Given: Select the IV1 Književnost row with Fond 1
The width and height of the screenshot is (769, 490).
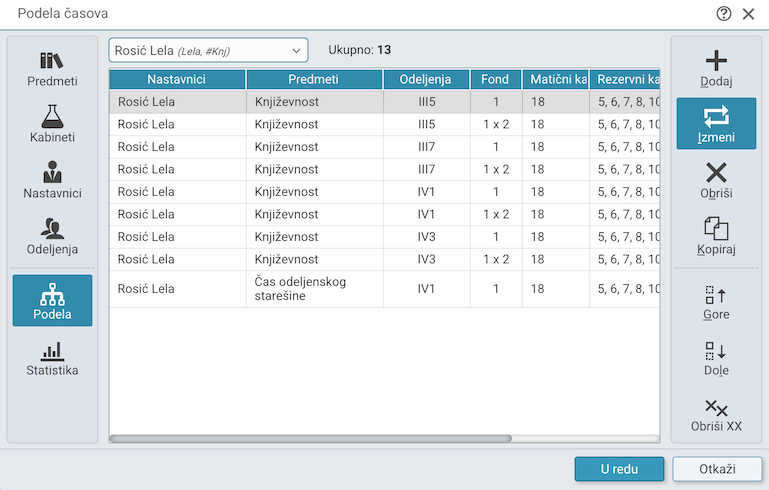Looking at the screenshot, I should click(x=384, y=192).
